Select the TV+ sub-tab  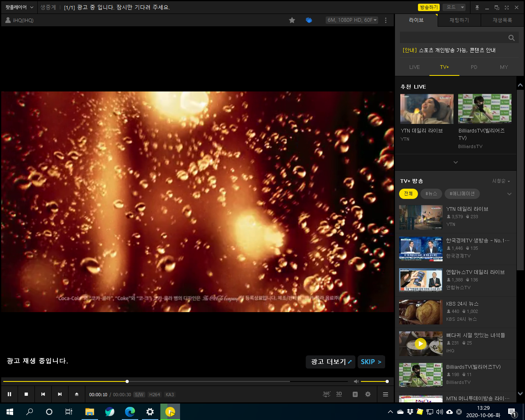(445, 67)
